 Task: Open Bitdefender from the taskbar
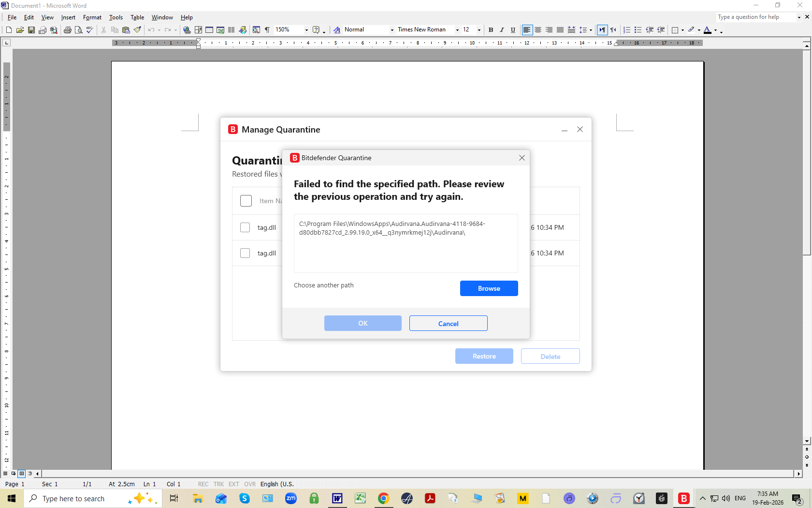click(x=683, y=498)
